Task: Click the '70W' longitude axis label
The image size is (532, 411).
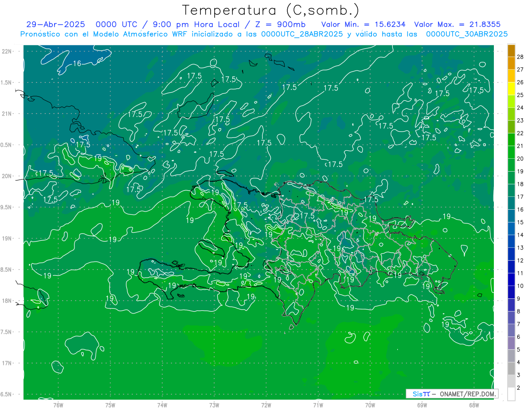Action: point(370,405)
